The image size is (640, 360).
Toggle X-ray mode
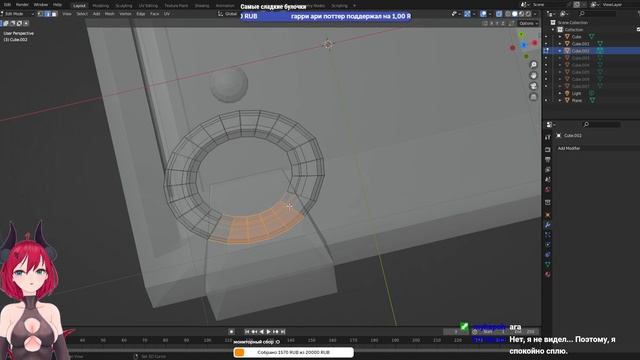point(499,14)
